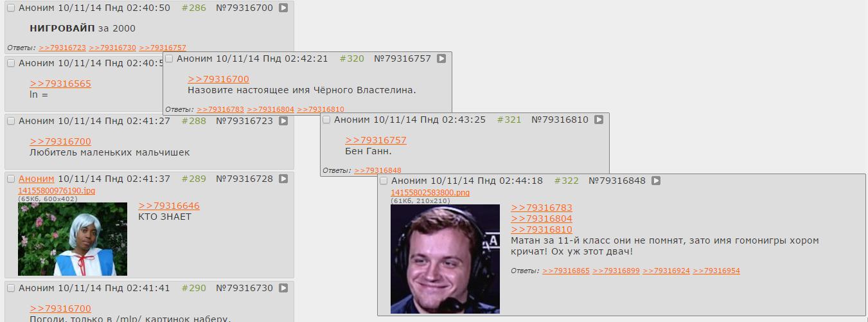Open image file 14155800976190.jpg link
The image size is (868, 322).
click(x=57, y=191)
